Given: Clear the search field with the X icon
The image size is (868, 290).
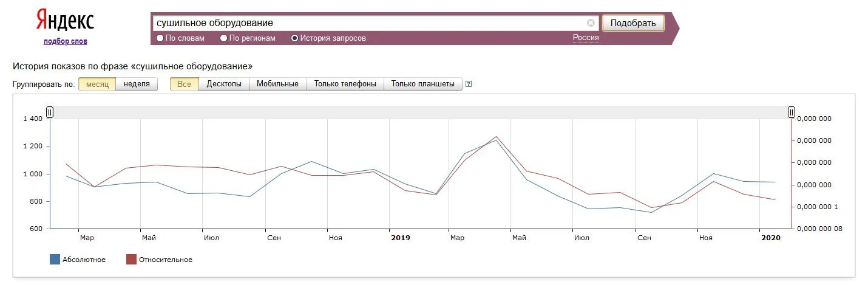Looking at the screenshot, I should pyautogui.click(x=591, y=23).
